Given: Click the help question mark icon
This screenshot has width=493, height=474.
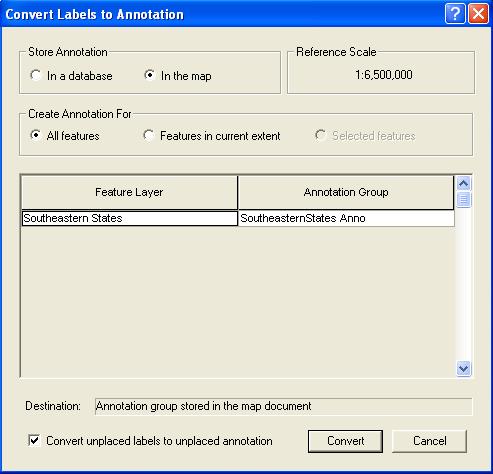Looking at the screenshot, I should (455, 14).
